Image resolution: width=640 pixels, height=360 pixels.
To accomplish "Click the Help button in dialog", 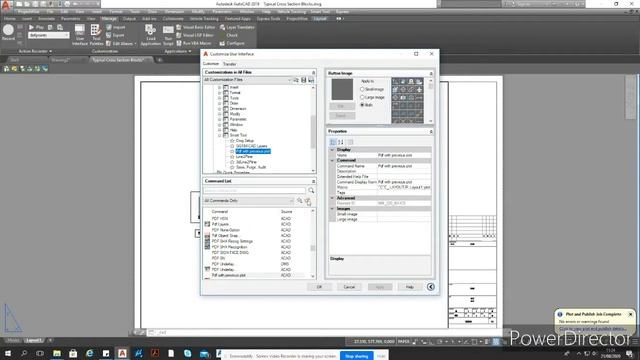I will pos(410,287).
